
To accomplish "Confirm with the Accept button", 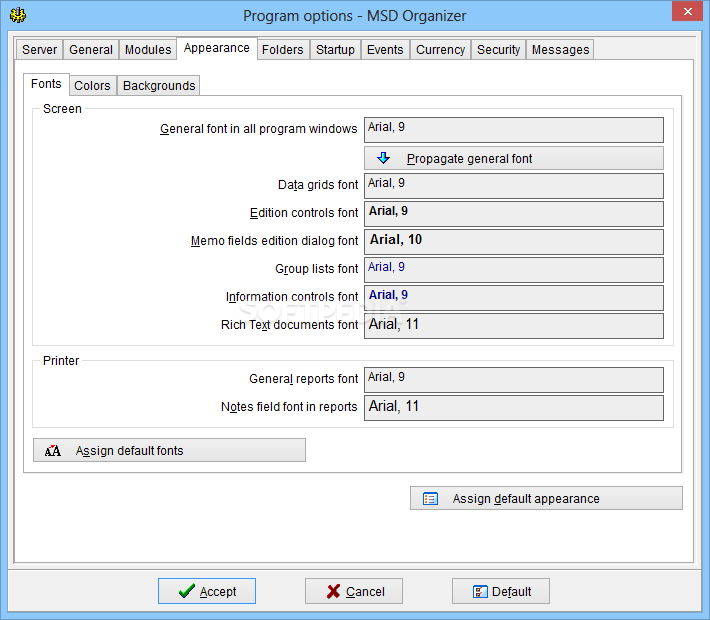I will point(207,591).
